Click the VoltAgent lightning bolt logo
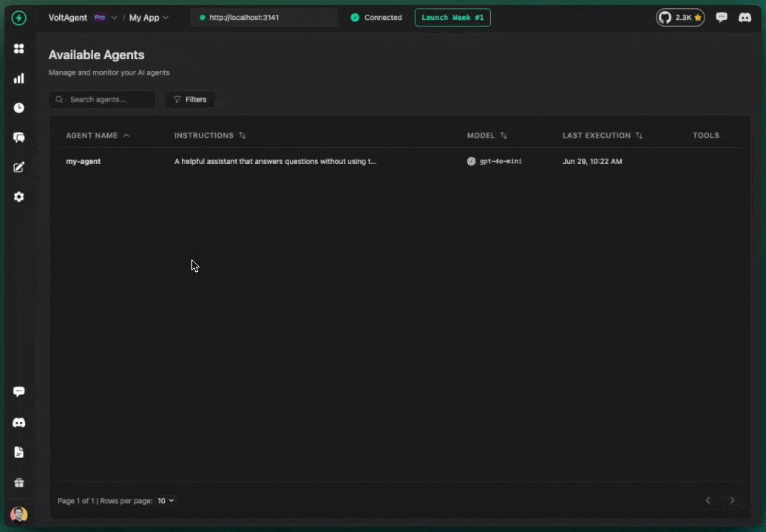 pos(18,18)
